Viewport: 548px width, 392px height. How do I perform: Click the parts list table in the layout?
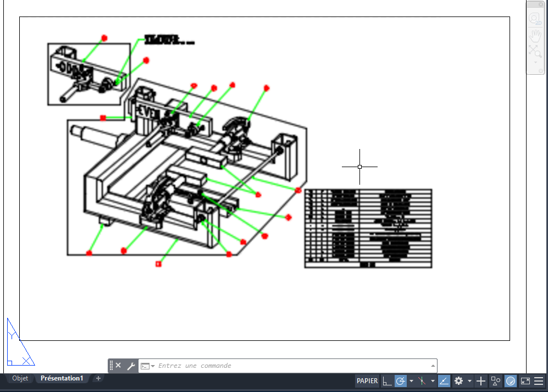pos(368,229)
